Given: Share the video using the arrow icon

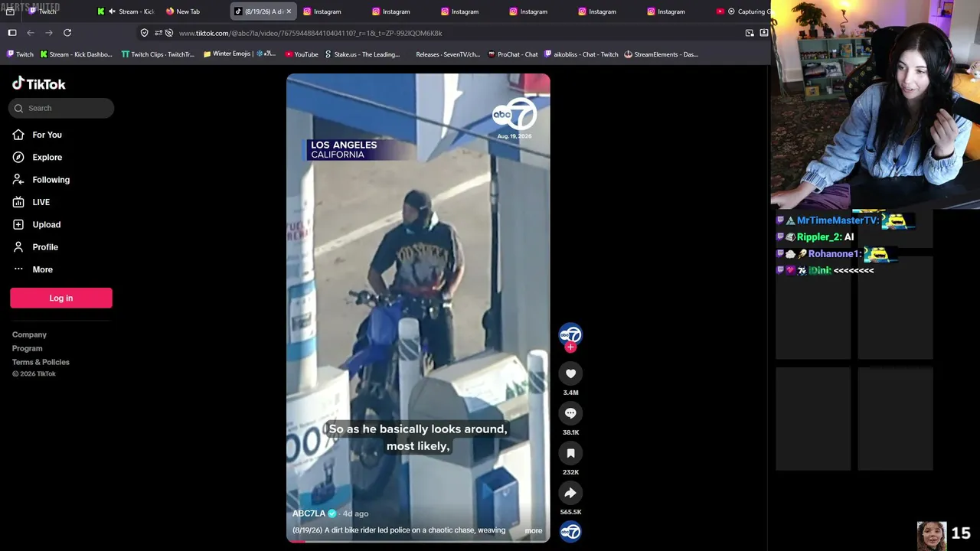Looking at the screenshot, I should point(570,493).
